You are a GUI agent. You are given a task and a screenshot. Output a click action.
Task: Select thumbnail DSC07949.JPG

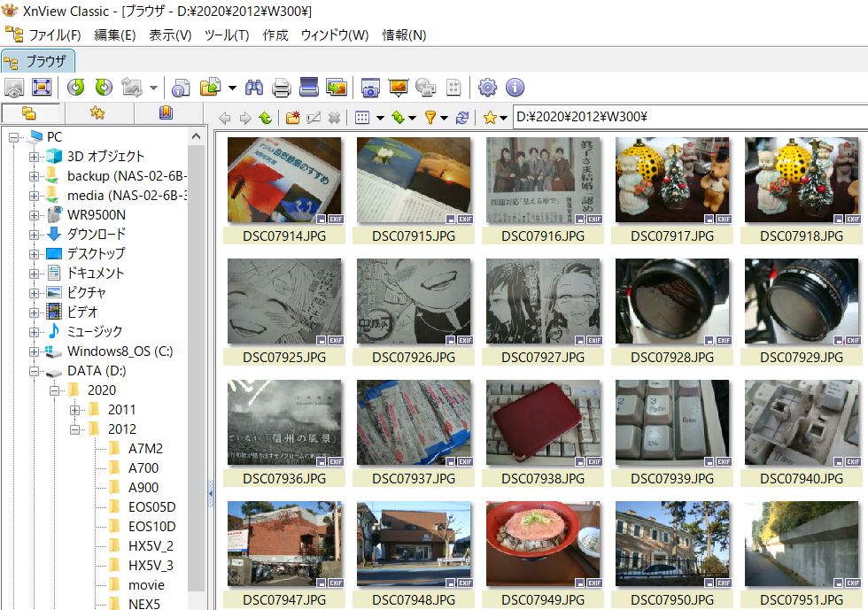point(542,544)
